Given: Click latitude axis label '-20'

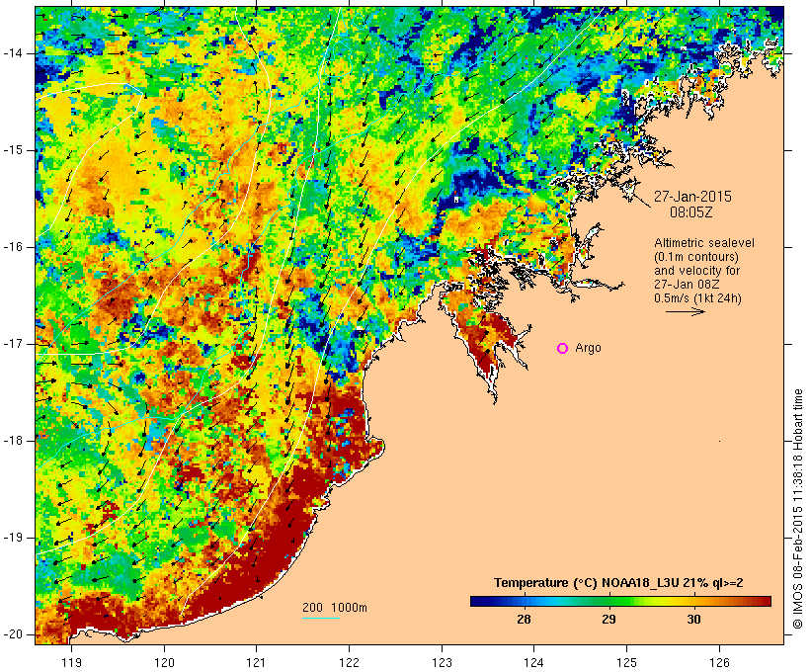Looking at the screenshot, I should [x=13, y=634].
